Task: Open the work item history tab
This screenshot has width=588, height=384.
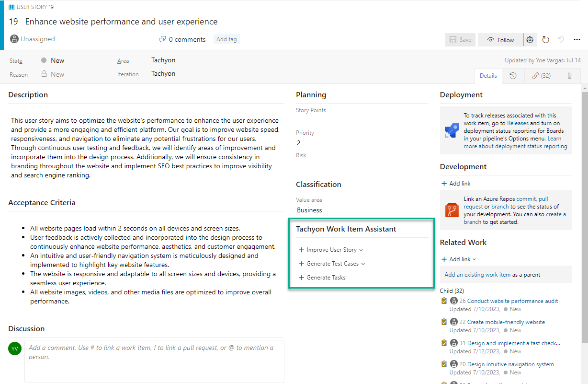Action: pyautogui.click(x=513, y=75)
